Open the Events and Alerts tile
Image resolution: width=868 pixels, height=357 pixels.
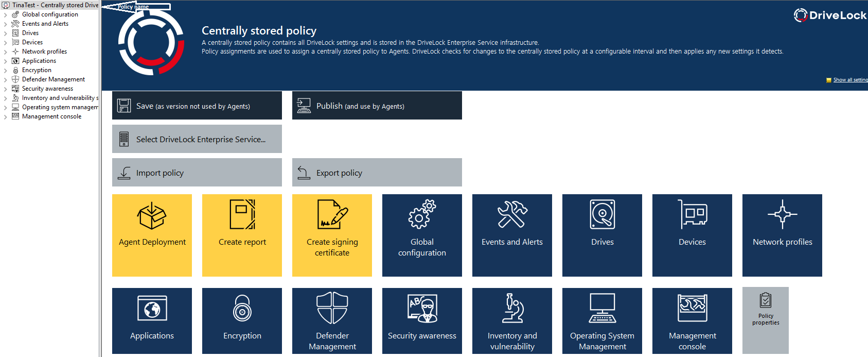[512, 235]
